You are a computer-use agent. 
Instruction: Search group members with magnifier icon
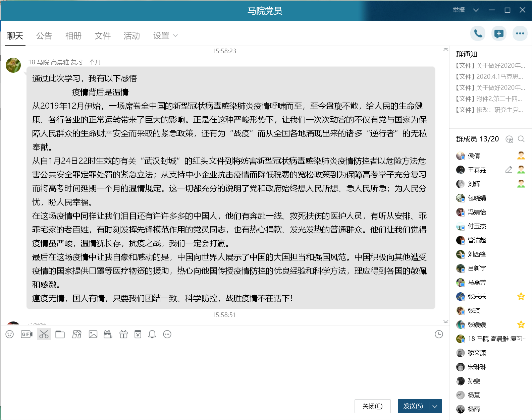[x=521, y=139]
